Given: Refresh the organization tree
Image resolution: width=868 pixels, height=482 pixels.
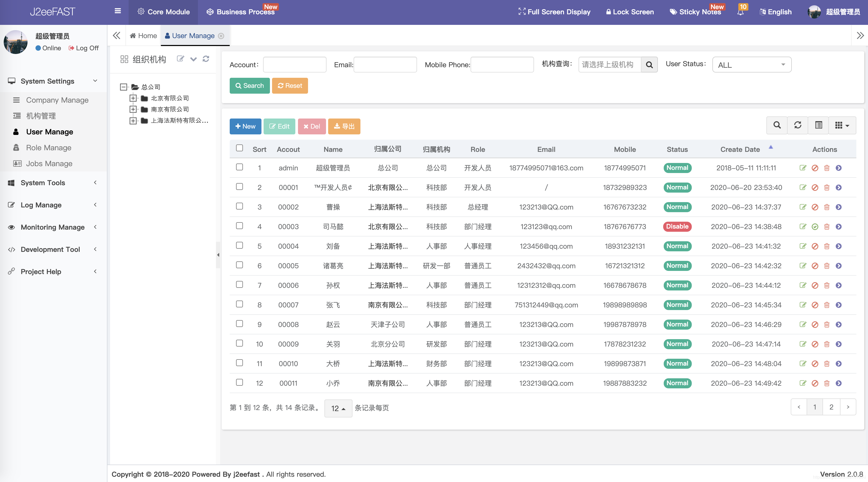Looking at the screenshot, I should pyautogui.click(x=206, y=59).
